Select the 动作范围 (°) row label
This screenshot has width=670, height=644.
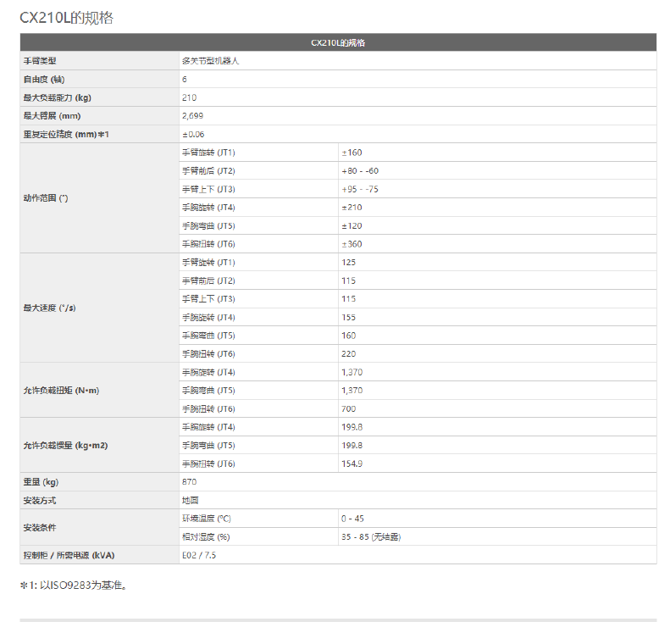[x=46, y=197]
